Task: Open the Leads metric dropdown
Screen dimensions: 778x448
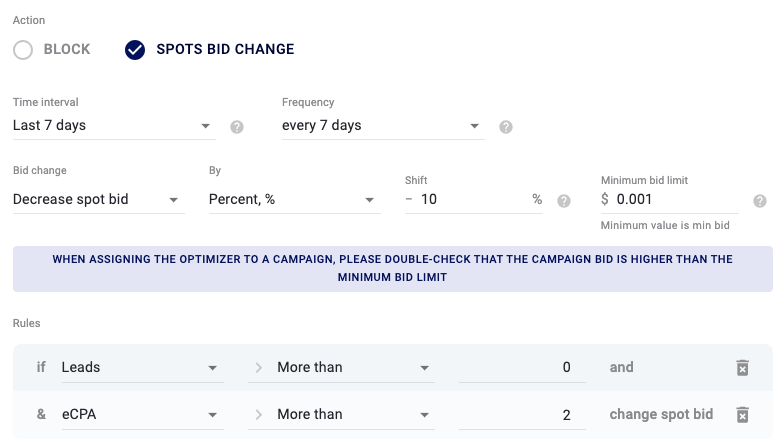Action: [x=142, y=368]
